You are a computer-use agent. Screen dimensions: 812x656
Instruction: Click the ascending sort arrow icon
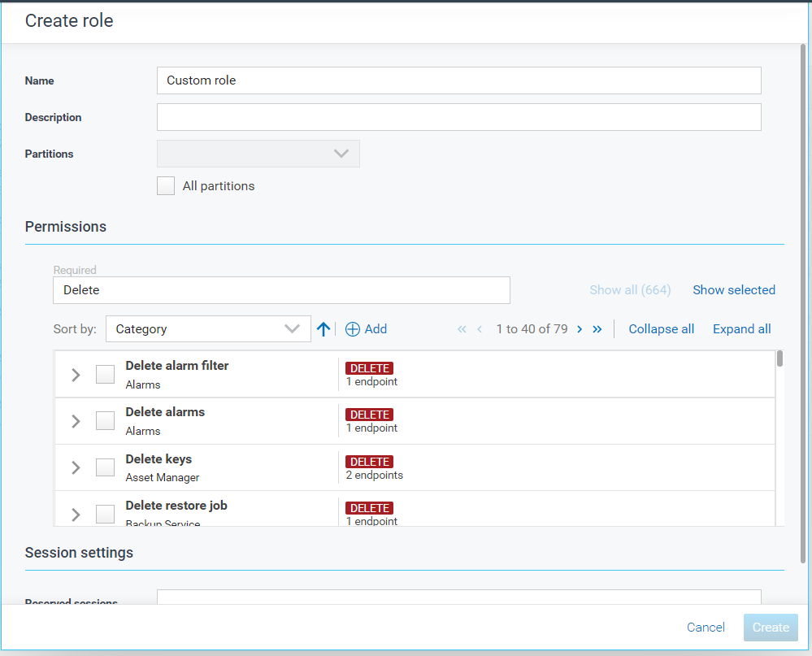point(323,329)
